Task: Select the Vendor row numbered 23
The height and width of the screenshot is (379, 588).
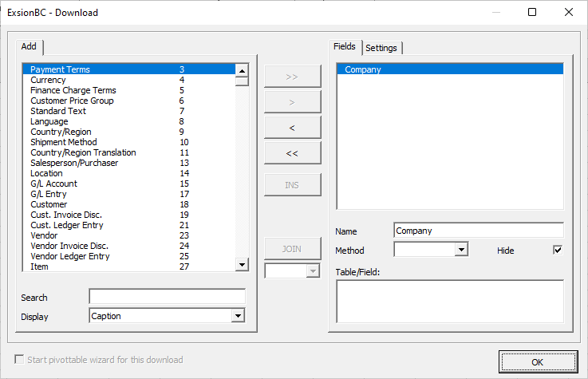Action: coord(129,235)
